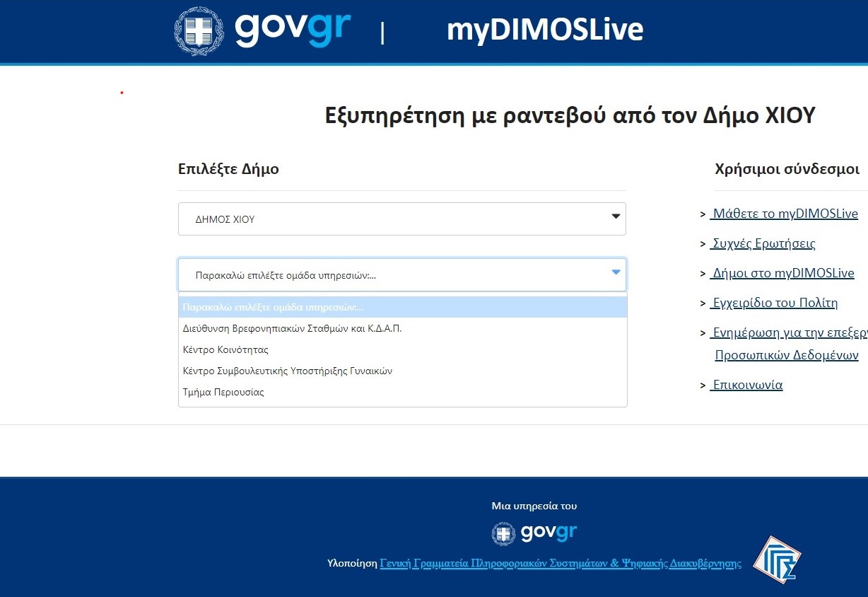The width and height of the screenshot is (868, 597).
Task: Open the Δήμοι στο myDIMOSLive link
Action: [782, 273]
